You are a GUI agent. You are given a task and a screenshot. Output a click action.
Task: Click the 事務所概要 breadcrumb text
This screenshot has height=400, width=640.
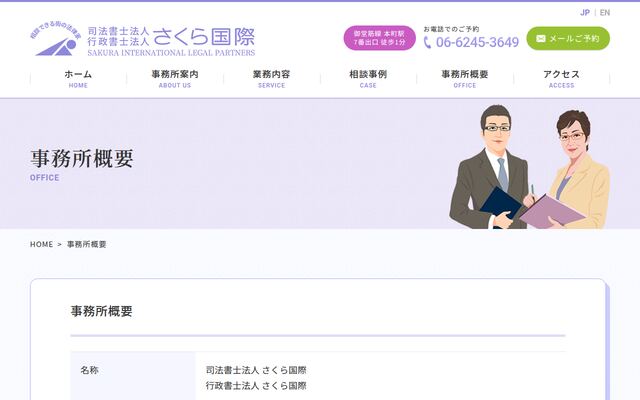87,244
